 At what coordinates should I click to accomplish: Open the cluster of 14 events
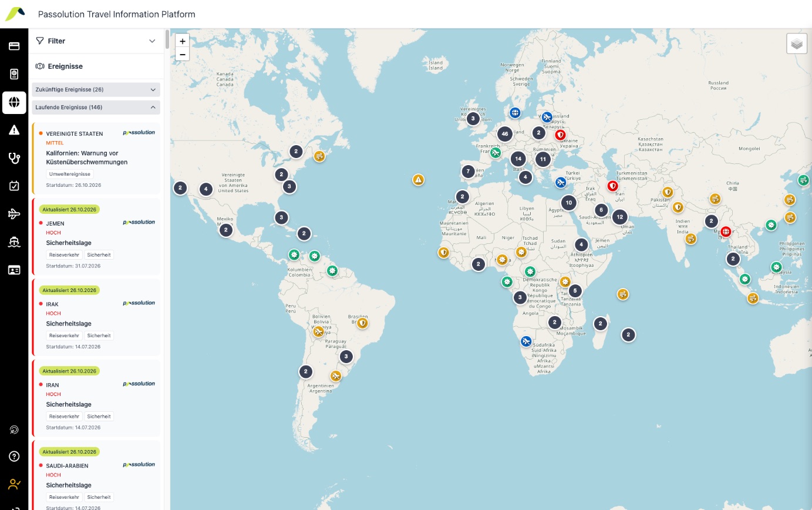coord(518,159)
